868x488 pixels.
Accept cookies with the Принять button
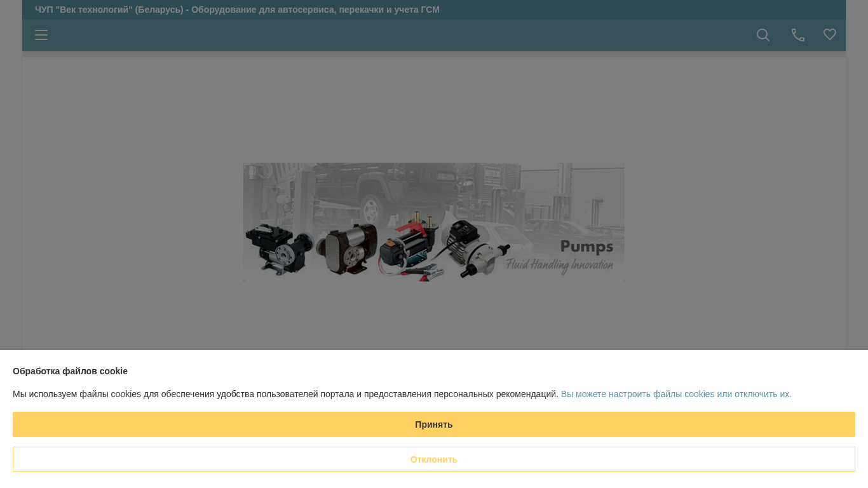point(434,424)
